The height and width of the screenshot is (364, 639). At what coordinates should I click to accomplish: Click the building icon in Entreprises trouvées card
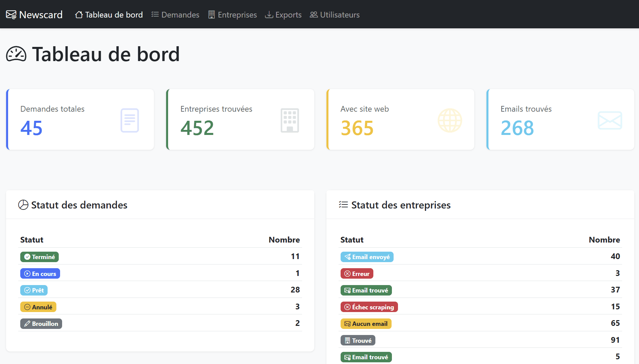[x=290, y=120]
